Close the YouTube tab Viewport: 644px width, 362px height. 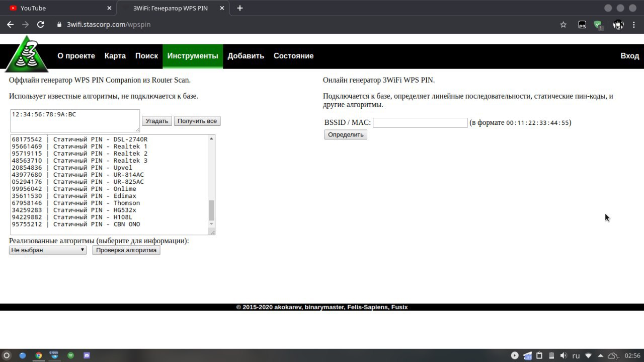point(110,8)
